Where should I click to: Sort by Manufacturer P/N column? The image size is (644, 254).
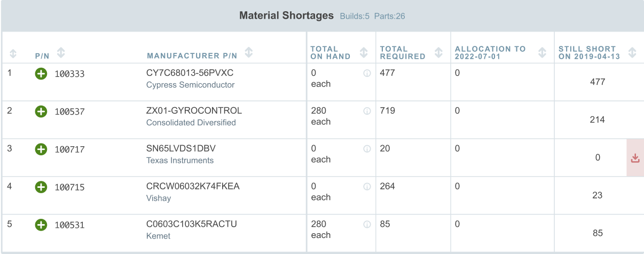point(248,52)
